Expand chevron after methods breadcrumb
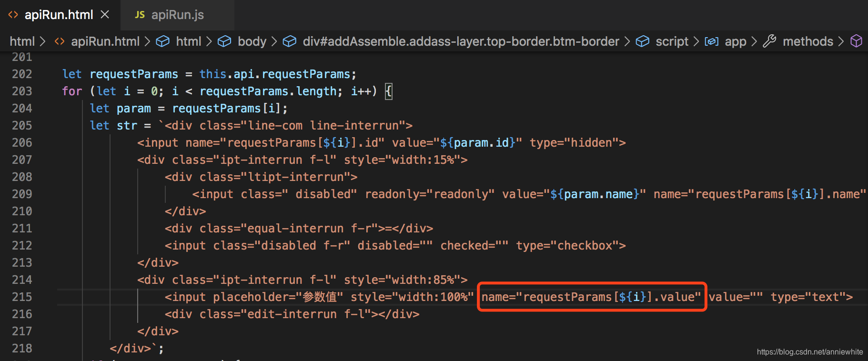Screen dimensions: 868x361 click(x=841, y=41)
